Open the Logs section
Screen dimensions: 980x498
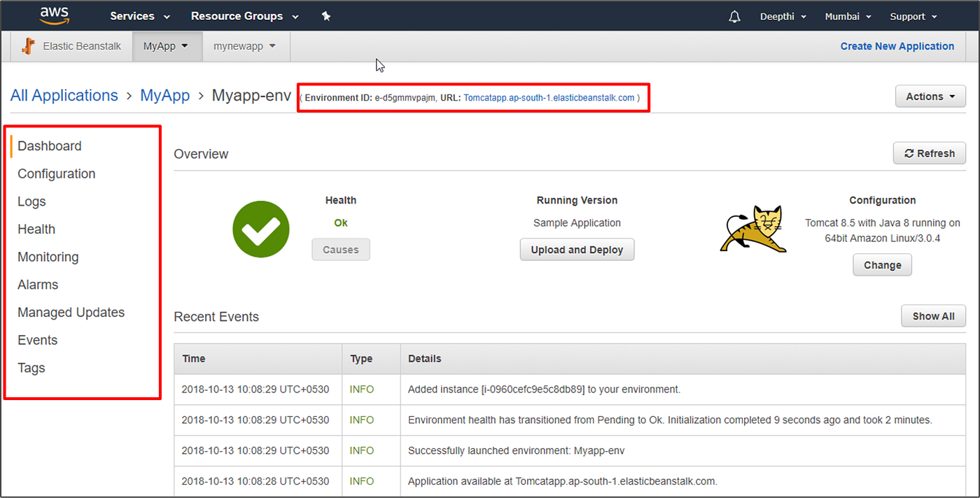tap(31, 201)
